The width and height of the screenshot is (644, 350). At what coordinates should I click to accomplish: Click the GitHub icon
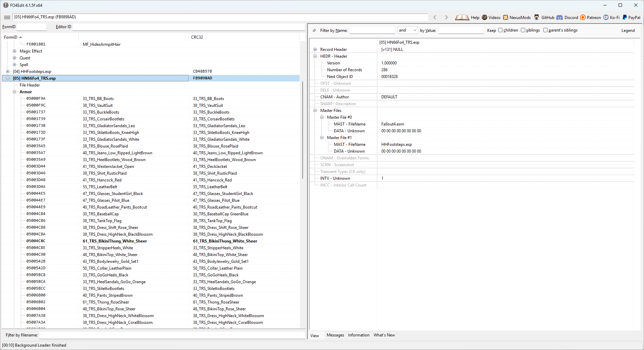click(x=536, y=17)
